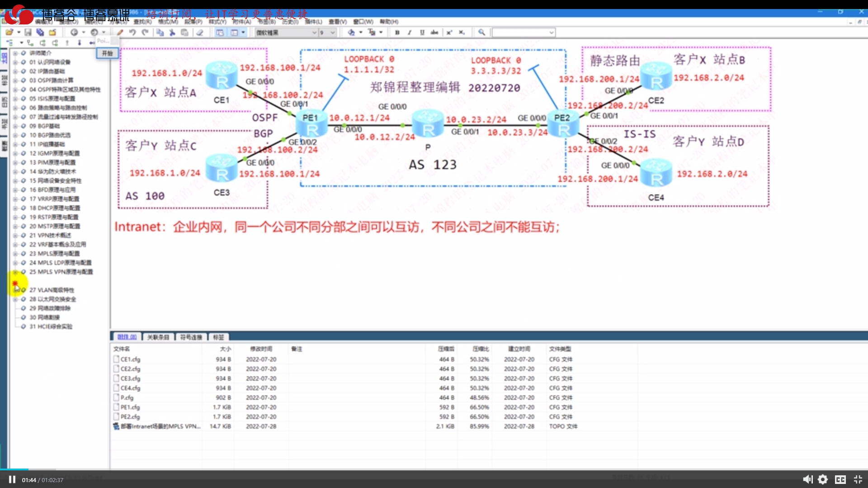Image resolution: width=868 pixels, height=488 pixels.
Task: Toggle italic formatting button
Action: [x=410, y=32]
